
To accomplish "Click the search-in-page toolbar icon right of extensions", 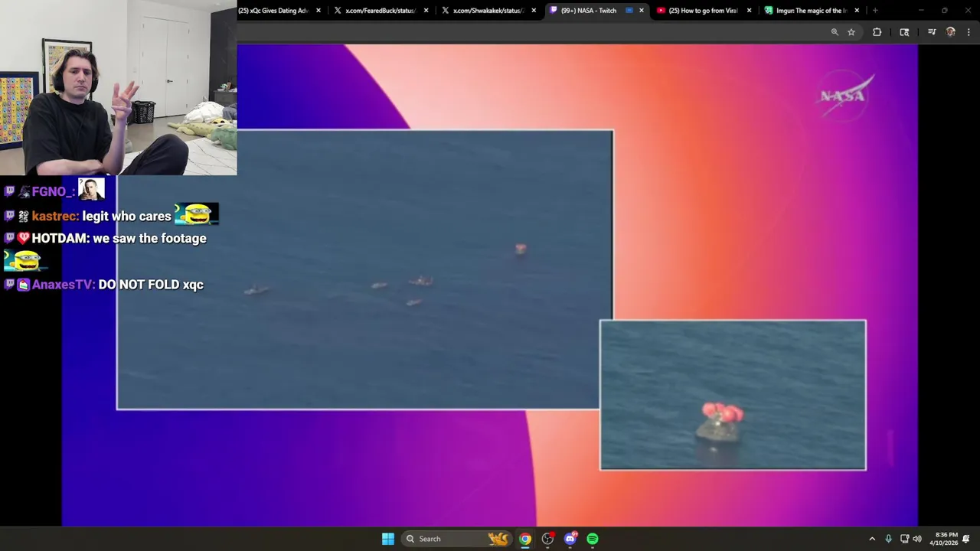I will click(x=904, y=32).
